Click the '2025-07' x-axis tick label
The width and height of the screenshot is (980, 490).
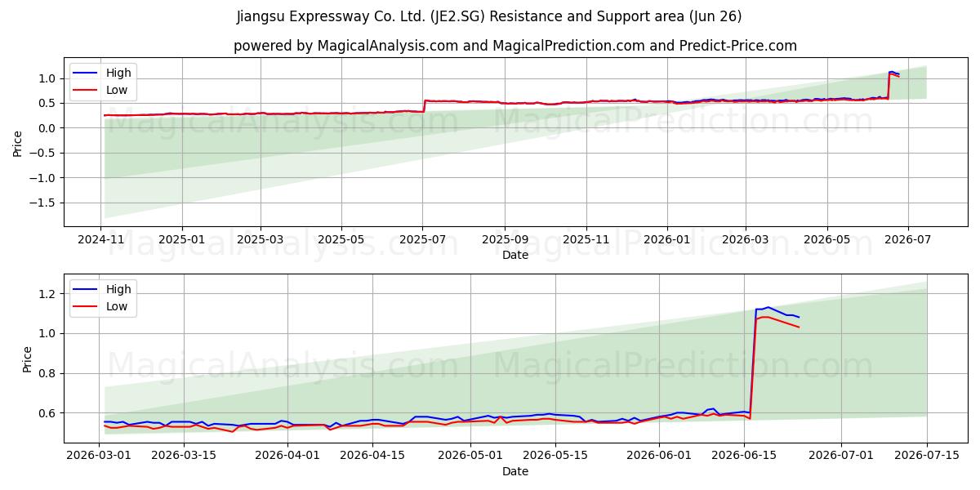[422, 239]
